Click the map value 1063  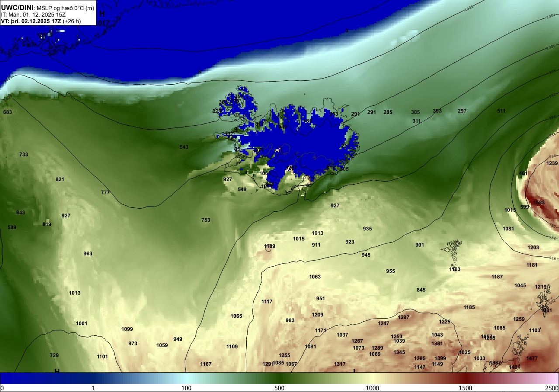click(315, 277)
